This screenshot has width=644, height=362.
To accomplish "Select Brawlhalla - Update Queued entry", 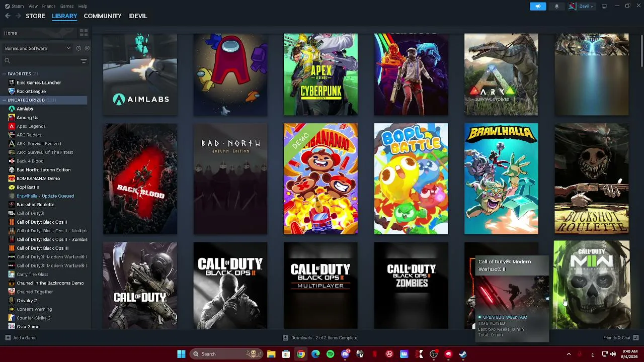I will 45,196.
